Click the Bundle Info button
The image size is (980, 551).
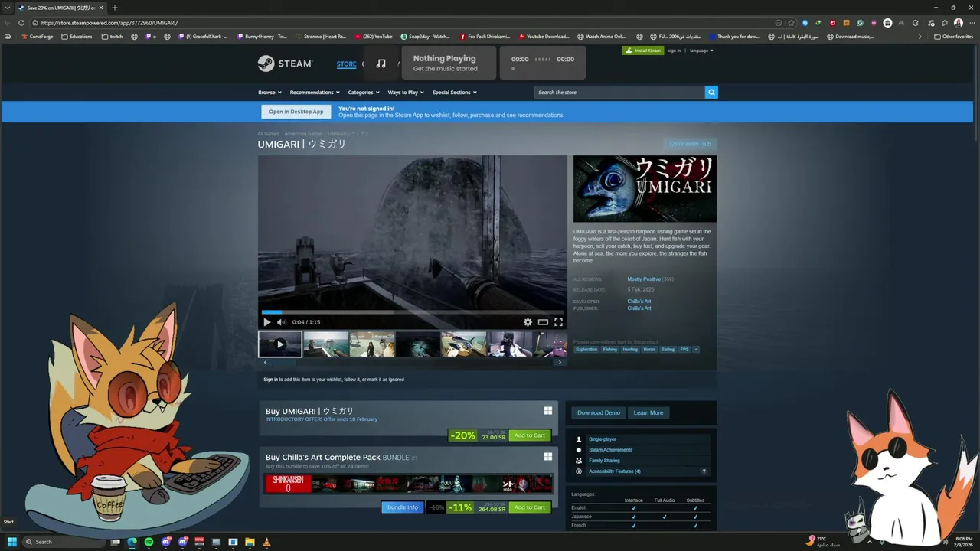click(x=402, y=507)
